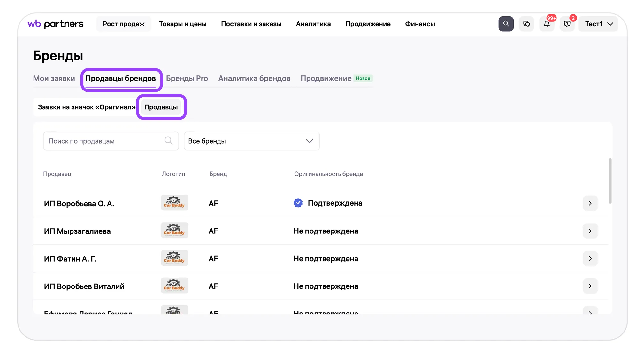
Task: Click Car Buddy logo in ИП Воробьев Виталий row
Action: click(x=174, y=286)
